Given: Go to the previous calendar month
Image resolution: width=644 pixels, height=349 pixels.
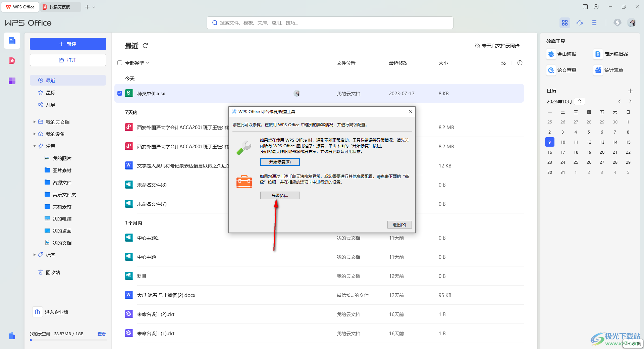Looking at the screenshot, I should point(620,101).
